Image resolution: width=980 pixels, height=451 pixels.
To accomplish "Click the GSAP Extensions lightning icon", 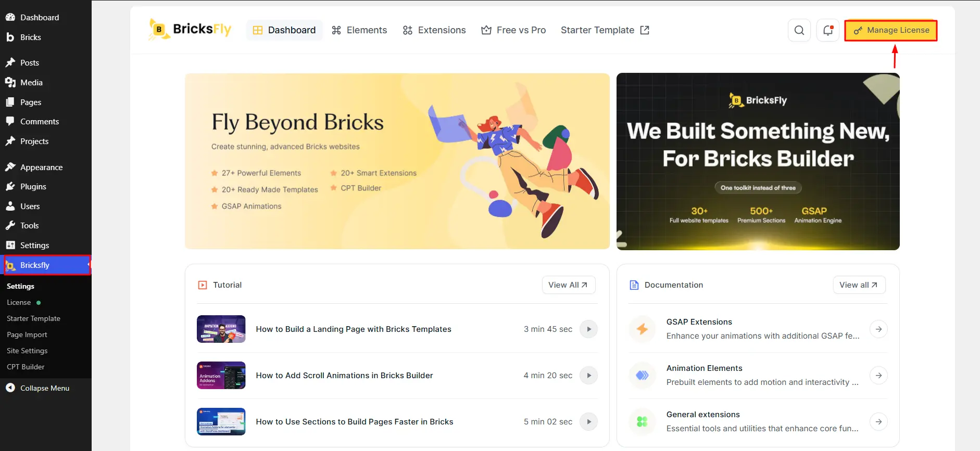I will click(x=642, y=329).
